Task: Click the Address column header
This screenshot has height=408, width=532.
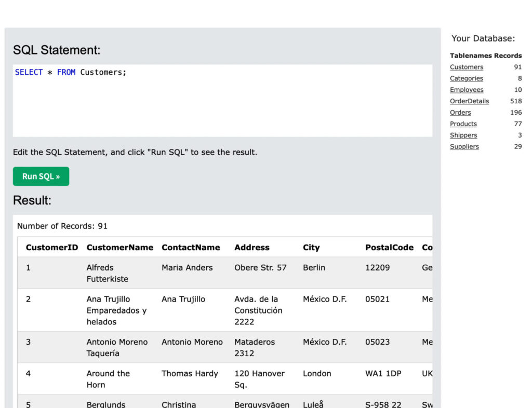Action: [x=252, y=248]
